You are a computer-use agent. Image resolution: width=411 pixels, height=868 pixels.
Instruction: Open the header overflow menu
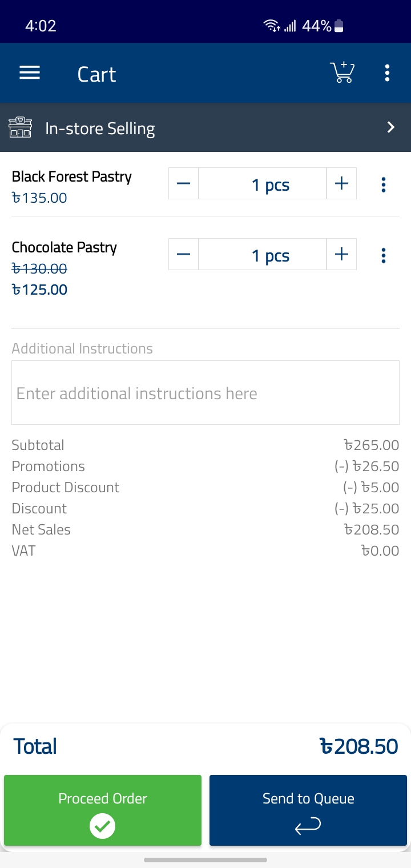tap(387, 73)
